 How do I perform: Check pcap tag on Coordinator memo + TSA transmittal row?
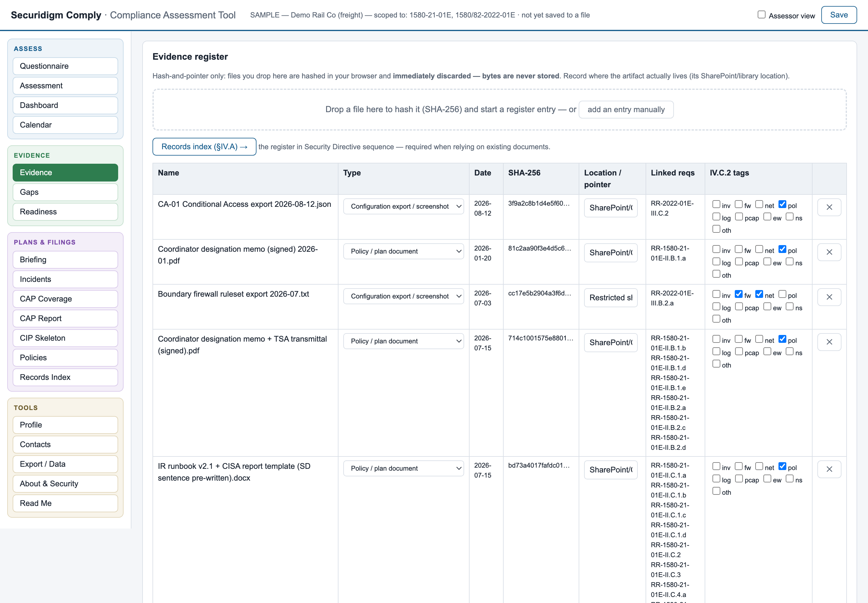[738, 352]
